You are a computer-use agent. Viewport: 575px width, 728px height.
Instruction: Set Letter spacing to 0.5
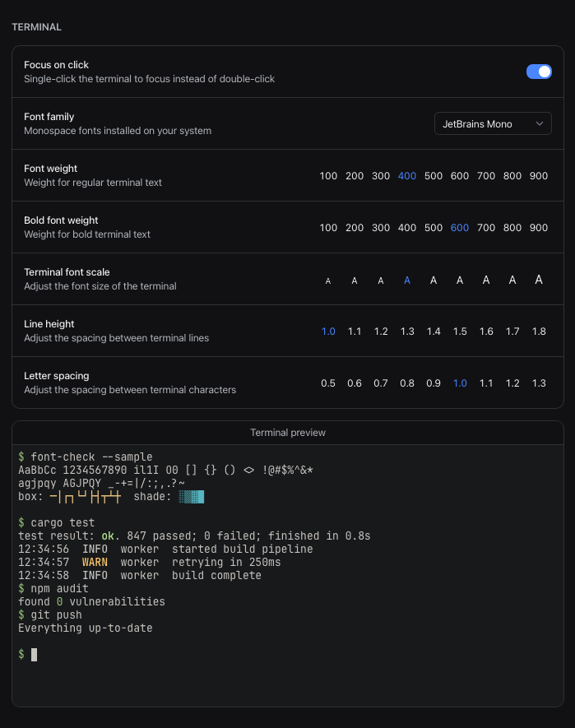tap(328, 383)
